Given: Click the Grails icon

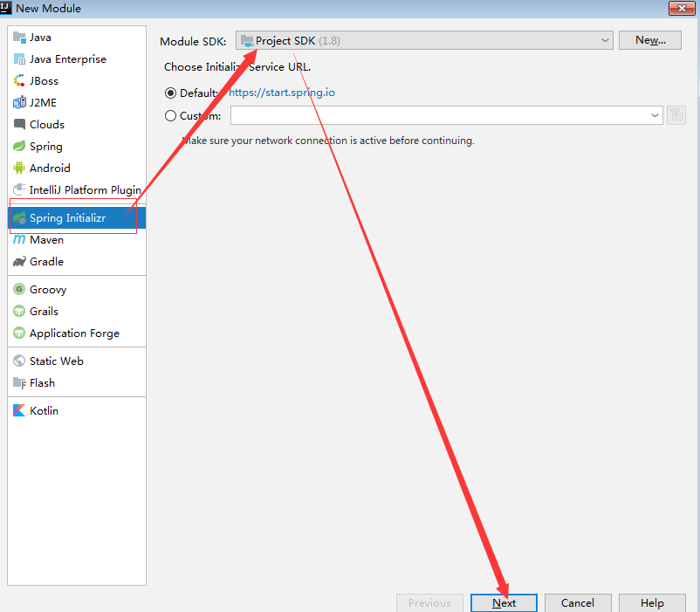Looking at the screenshot, I should pyautogui.click(x=19, y=311).
